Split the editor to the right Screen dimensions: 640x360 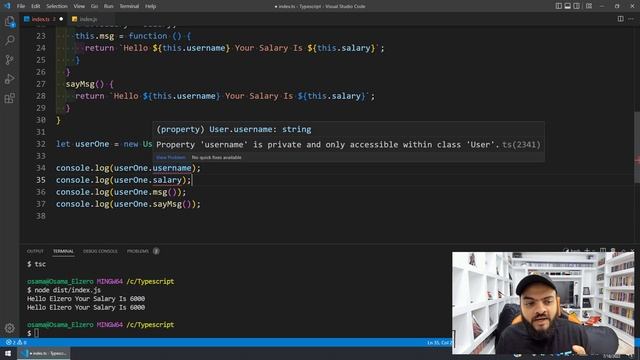point(620,19)
